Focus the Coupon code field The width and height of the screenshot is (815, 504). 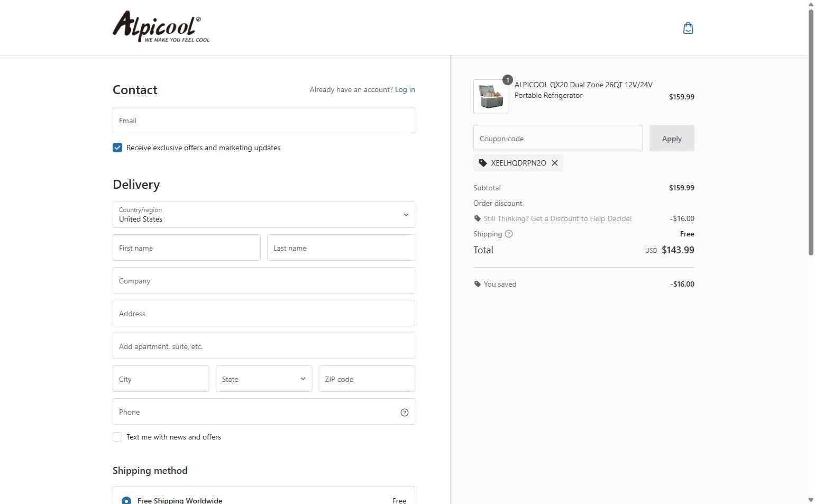point(558,138)
